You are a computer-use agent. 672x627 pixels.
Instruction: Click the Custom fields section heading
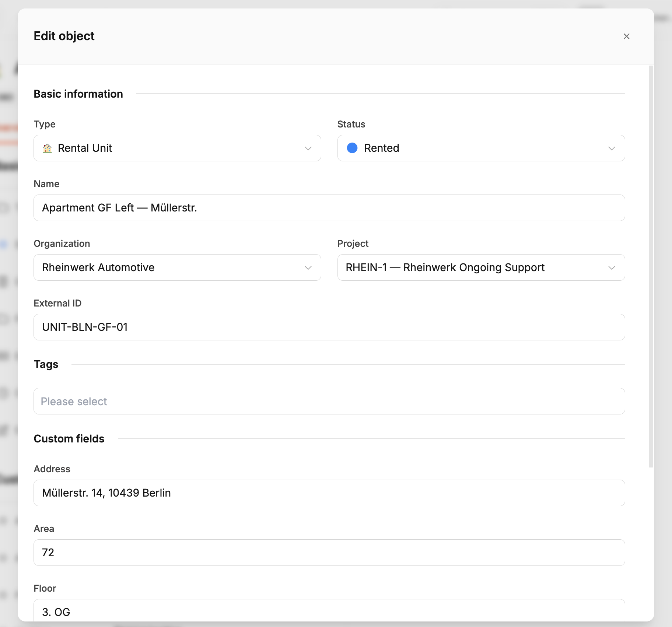pos(69,439)
